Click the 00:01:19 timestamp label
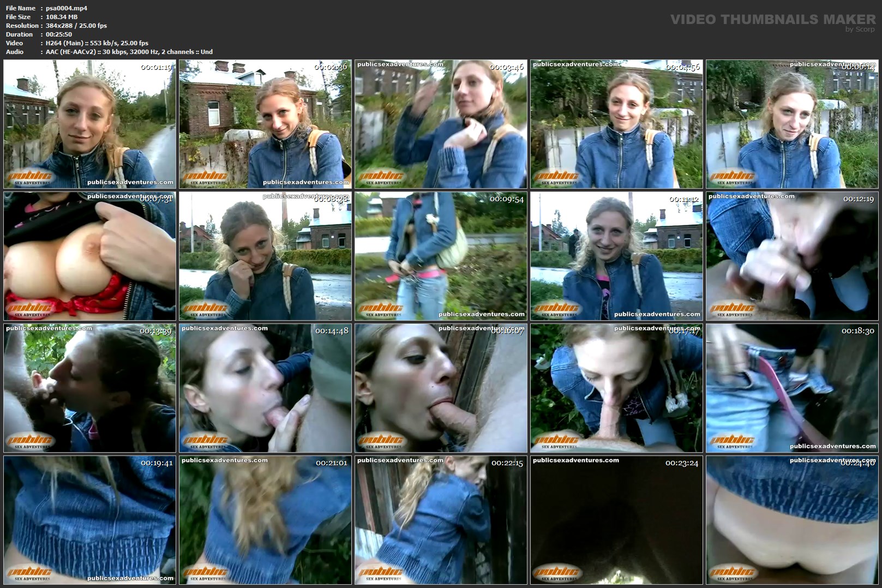This screenshot has width=882, height=588. [x=156, y=68]
